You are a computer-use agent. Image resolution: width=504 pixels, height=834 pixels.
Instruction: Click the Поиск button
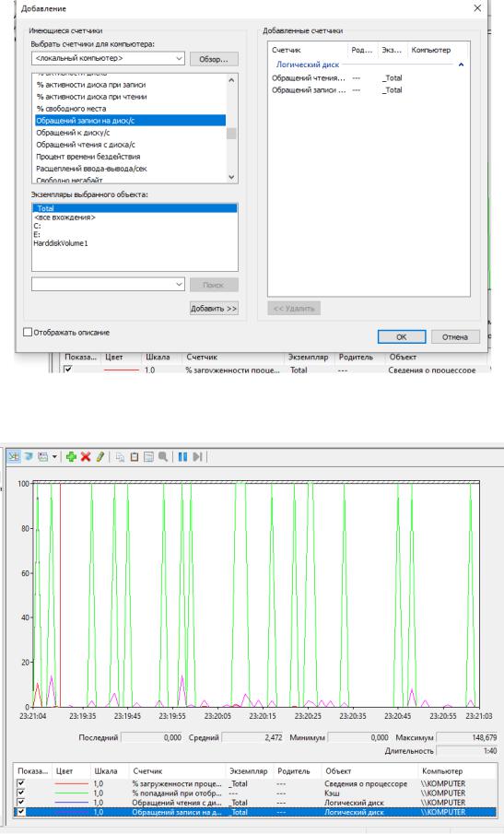pyautogui.click(x=214, y=285)
